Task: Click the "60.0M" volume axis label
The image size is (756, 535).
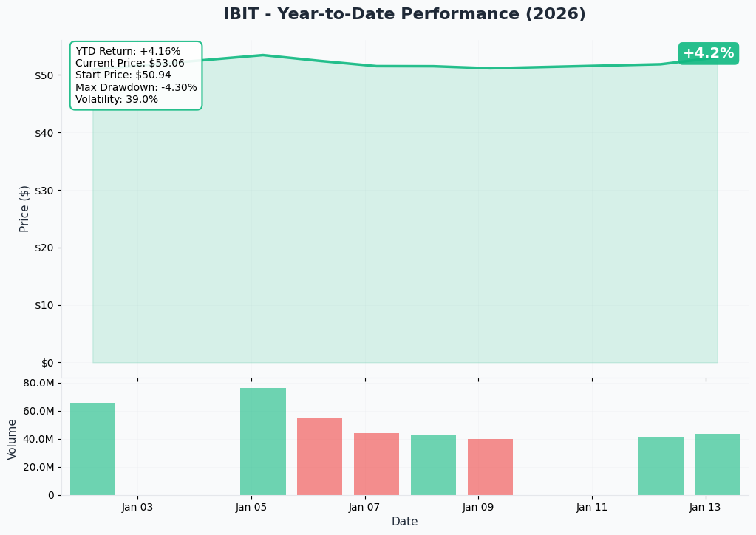Action: [x=38, y=411]
